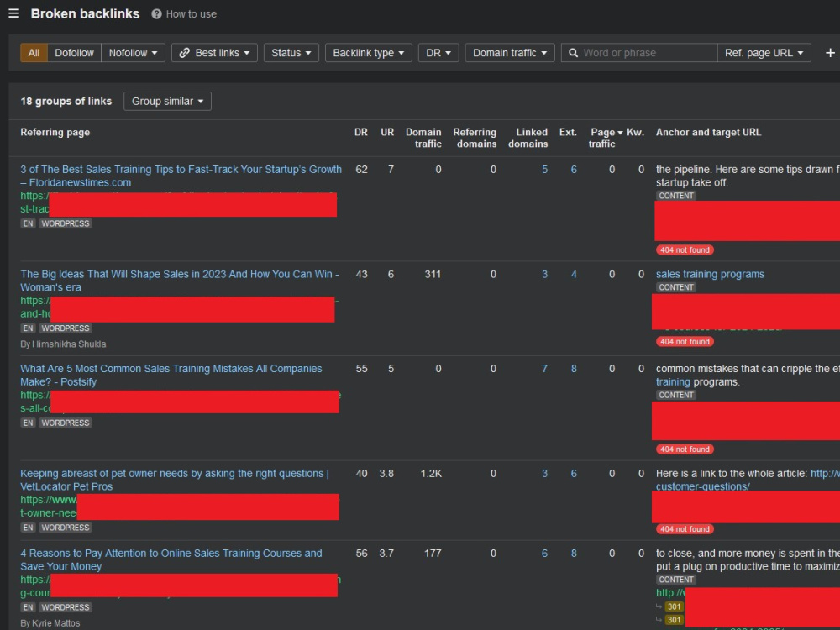Click Ext. value 8 in 4 Reasons row
This screenshot has height=630, width=840.
pyautogui.click(x=574, y=553)
